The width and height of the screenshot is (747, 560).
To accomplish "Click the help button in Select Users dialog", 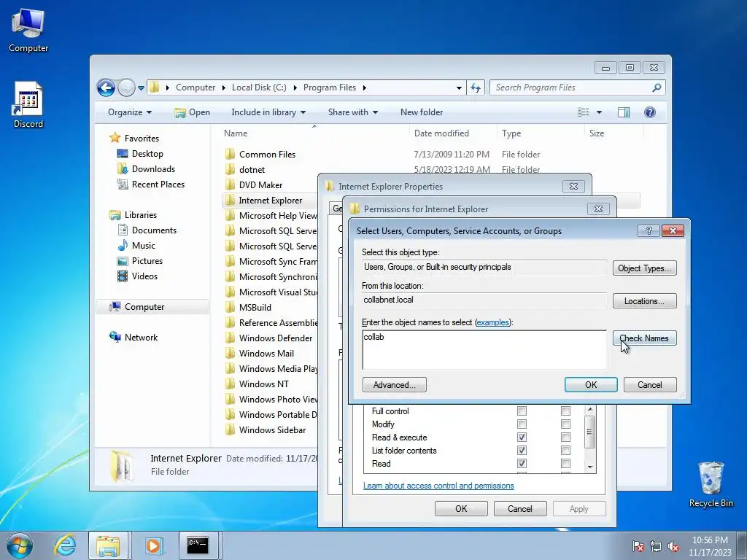I will (649, 231).
